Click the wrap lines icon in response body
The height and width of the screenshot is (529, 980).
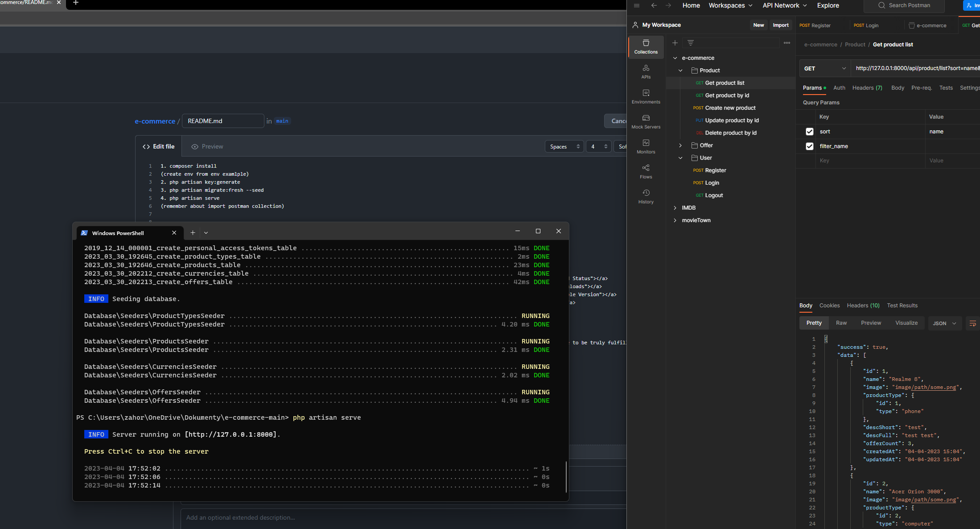point(973,323)
